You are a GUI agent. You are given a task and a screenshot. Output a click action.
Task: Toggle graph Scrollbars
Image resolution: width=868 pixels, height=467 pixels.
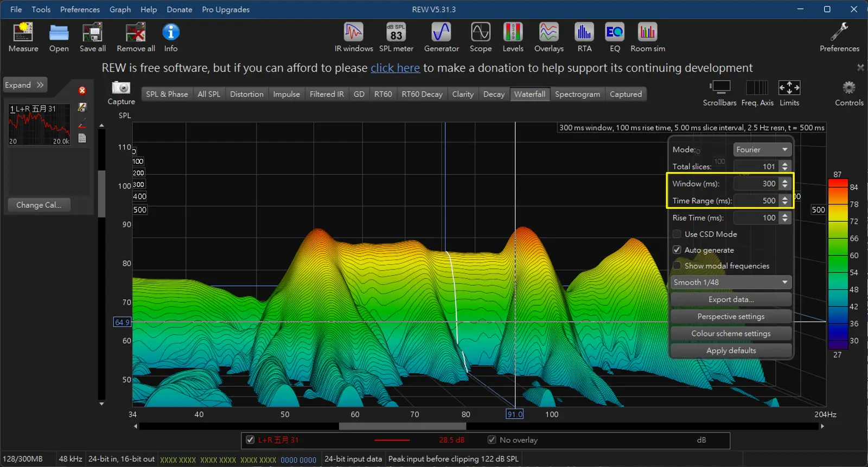(720, 87)
